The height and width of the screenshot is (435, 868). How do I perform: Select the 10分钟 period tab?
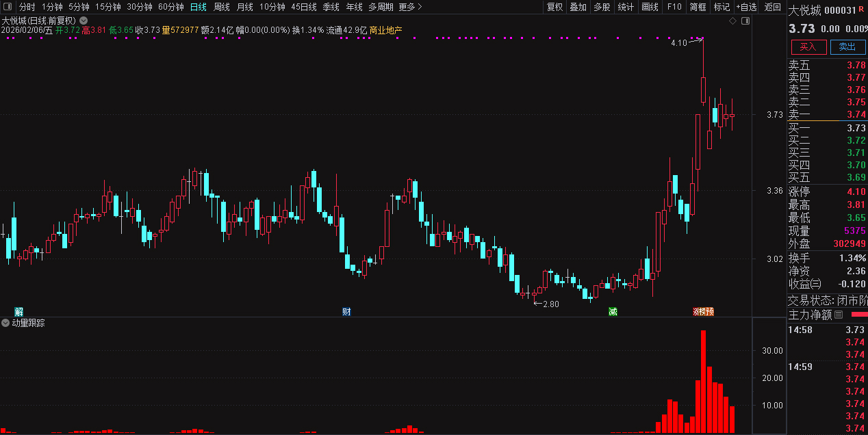[x=272, y=7]
